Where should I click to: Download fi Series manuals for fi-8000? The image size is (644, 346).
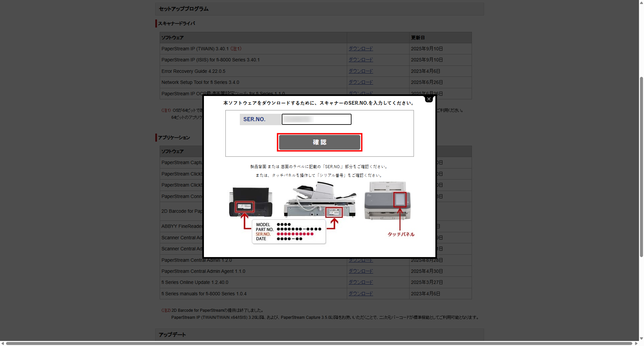[361, 294]
